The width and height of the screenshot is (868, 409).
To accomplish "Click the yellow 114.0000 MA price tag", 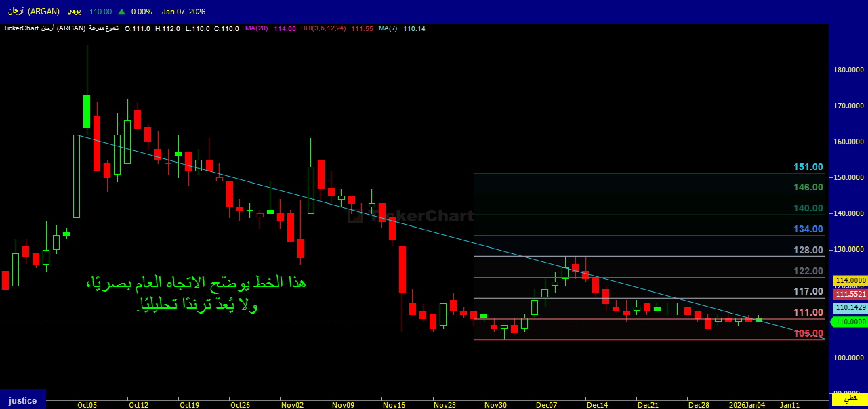I will pos(850,280).
